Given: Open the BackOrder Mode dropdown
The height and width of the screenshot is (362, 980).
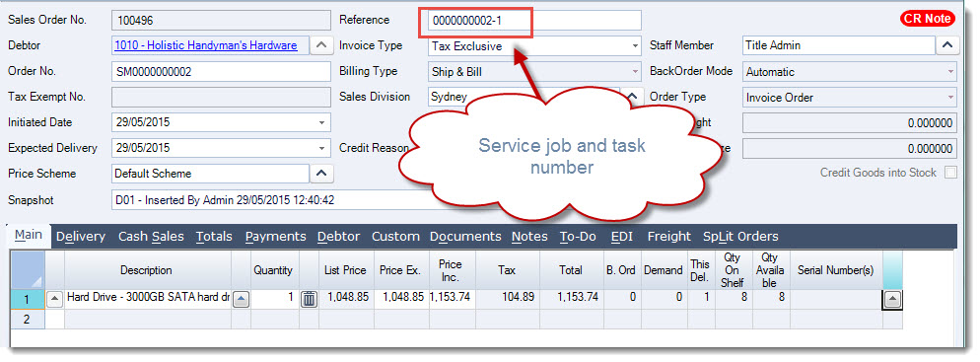Looking at the screenshot, I should point(950,72).
